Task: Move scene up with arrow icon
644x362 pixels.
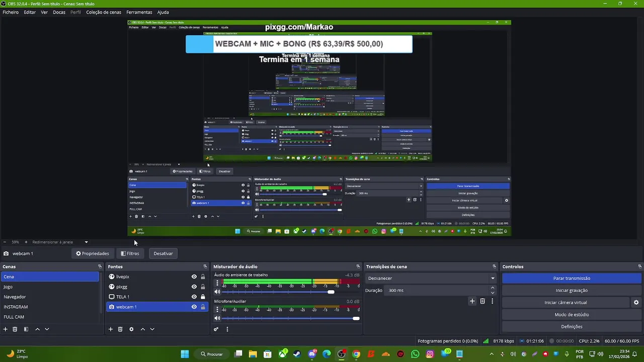Action: point(37,329)
